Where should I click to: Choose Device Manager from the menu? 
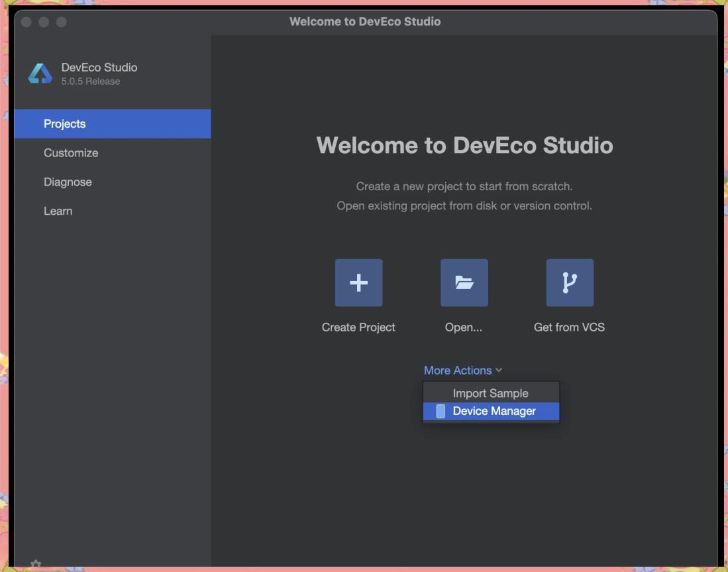click(x=491, y=411)
